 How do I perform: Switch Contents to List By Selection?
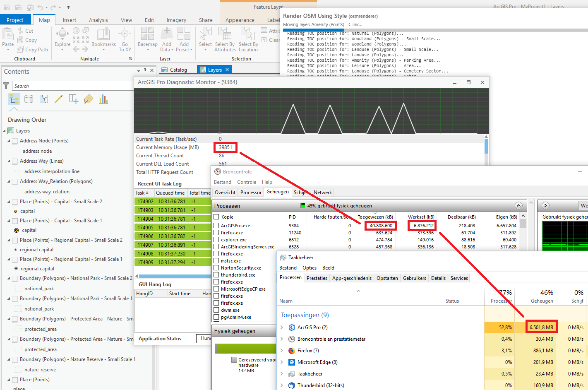(x=44, y=99)
